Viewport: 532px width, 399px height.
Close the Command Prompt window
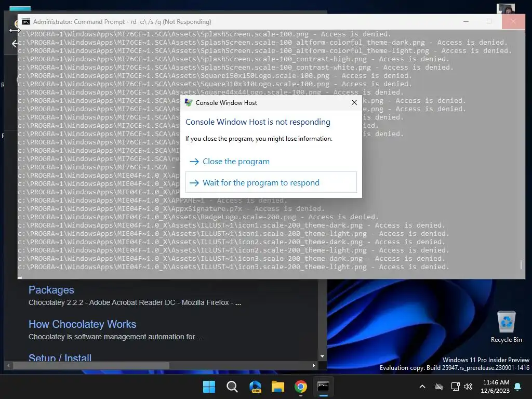coord(513,21)
